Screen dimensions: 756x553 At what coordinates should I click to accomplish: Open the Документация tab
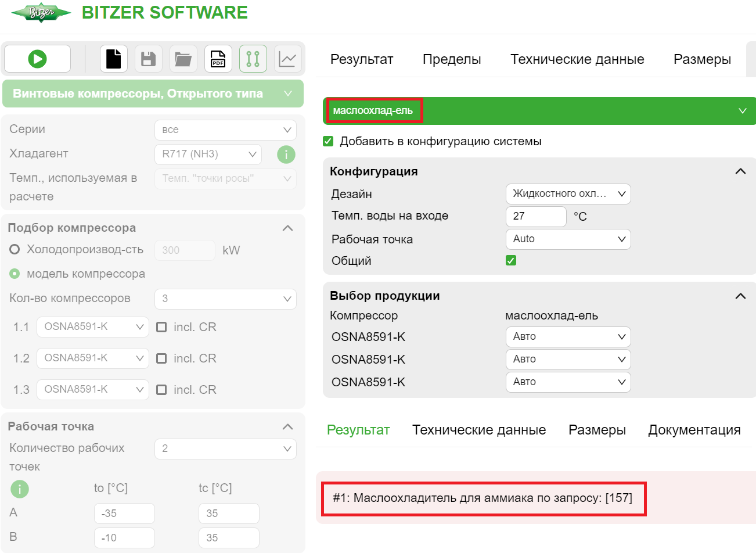(694, 430)
